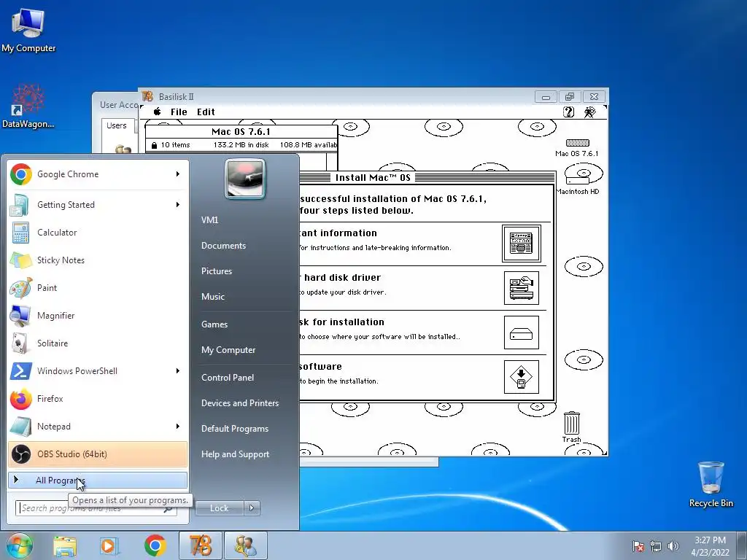Click the Action Center flag tray icon
Screen dimensions: 747x560
tap(638, 546)
